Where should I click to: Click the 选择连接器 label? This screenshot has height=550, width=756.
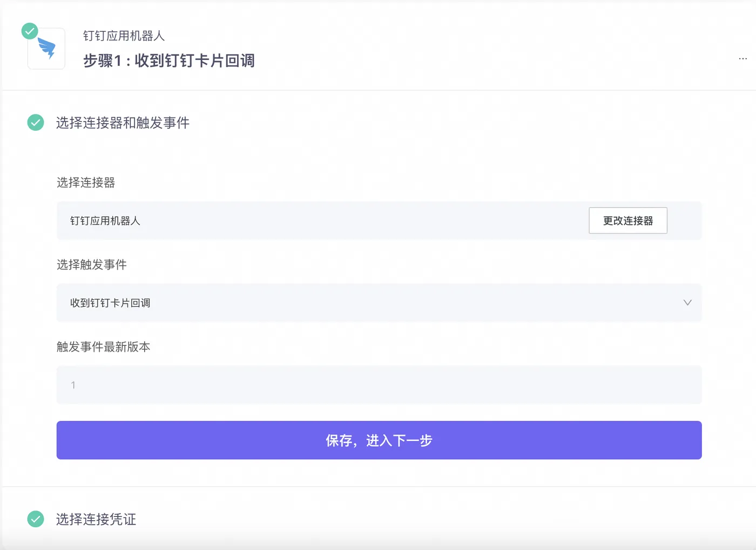86,183
